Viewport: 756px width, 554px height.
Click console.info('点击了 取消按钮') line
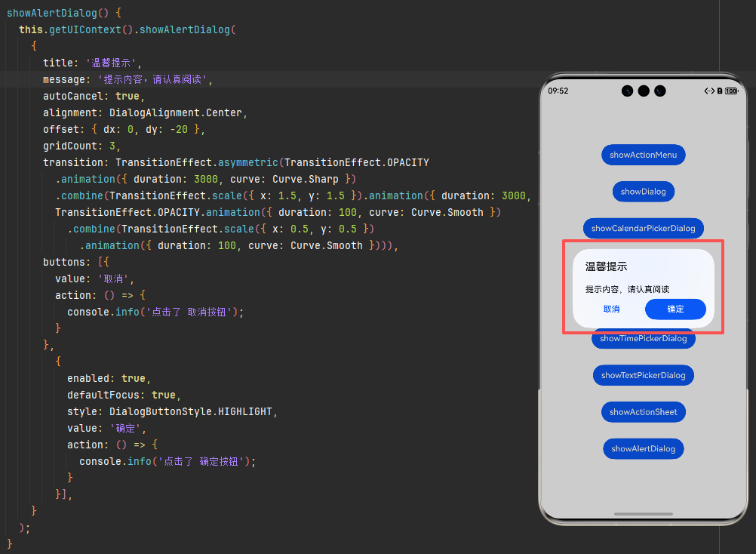(x=155, y=312)
